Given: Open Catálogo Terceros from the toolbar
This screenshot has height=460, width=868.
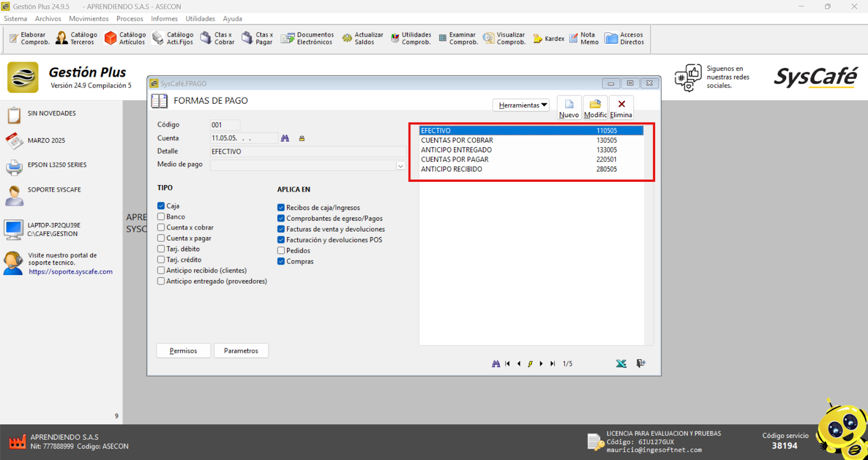Looking at the screenshot, I should point(76,38).
